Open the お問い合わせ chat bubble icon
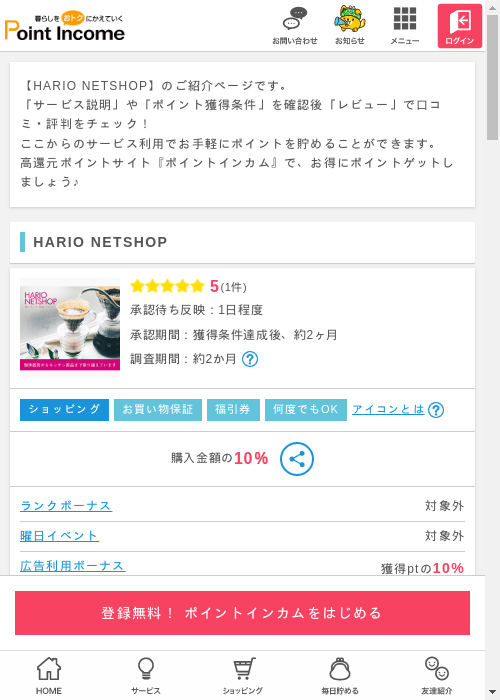The height and width of the screenshot is (700, 500). coord(295,26)
